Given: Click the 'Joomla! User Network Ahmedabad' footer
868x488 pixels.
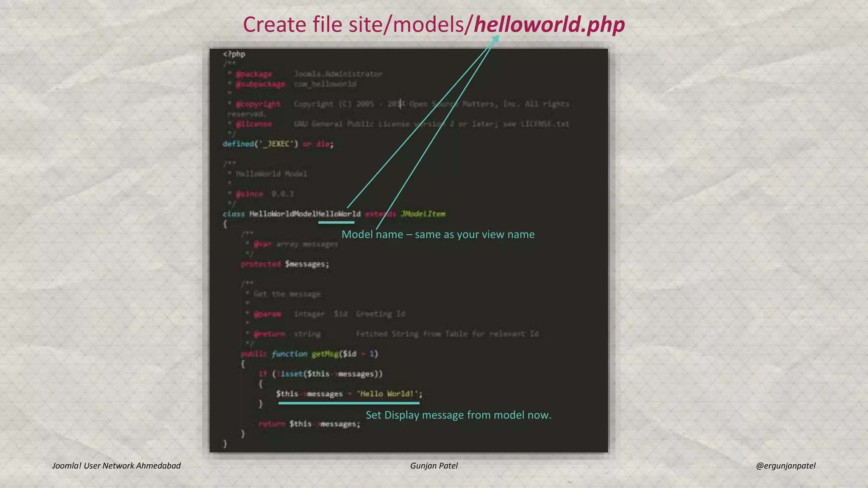Looking at the screenshot, I should click(x=116, y=466).
